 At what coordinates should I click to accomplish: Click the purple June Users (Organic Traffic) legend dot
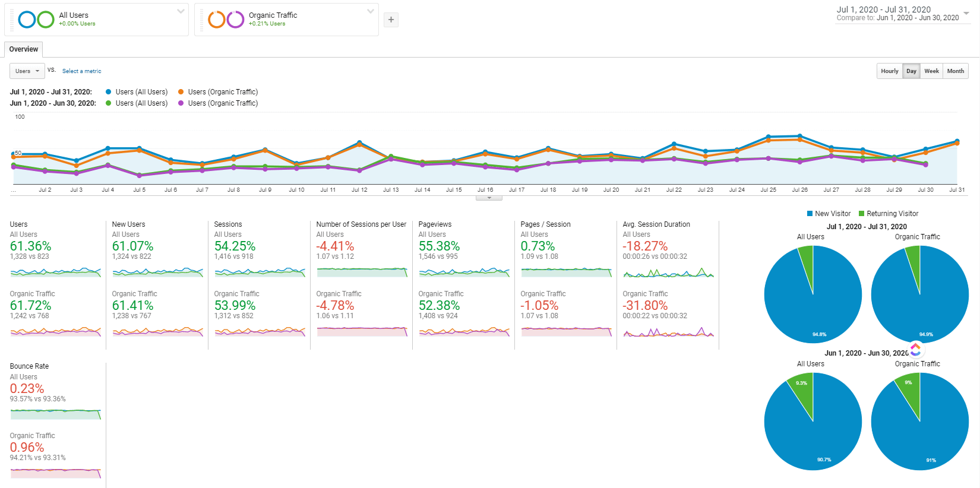click(x=181, y=103)
